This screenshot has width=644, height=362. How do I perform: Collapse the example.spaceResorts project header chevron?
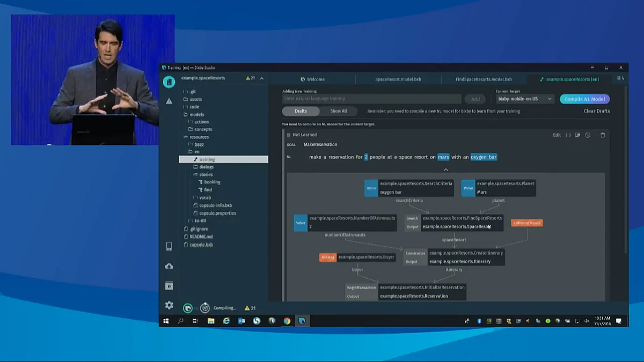pyautogui.click(x=262, y=78)
